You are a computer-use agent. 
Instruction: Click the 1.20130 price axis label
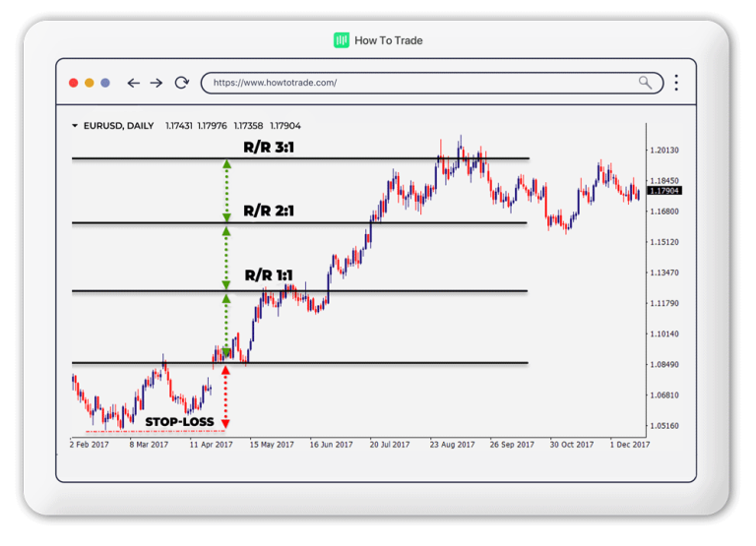click(x=665, y=151)
